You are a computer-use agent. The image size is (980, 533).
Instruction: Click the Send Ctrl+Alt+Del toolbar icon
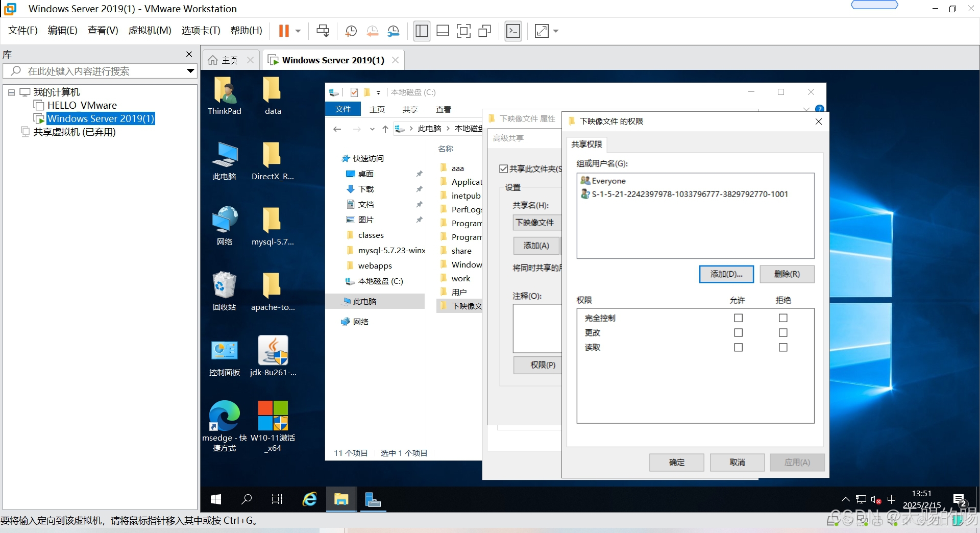[x=323, y=31]
